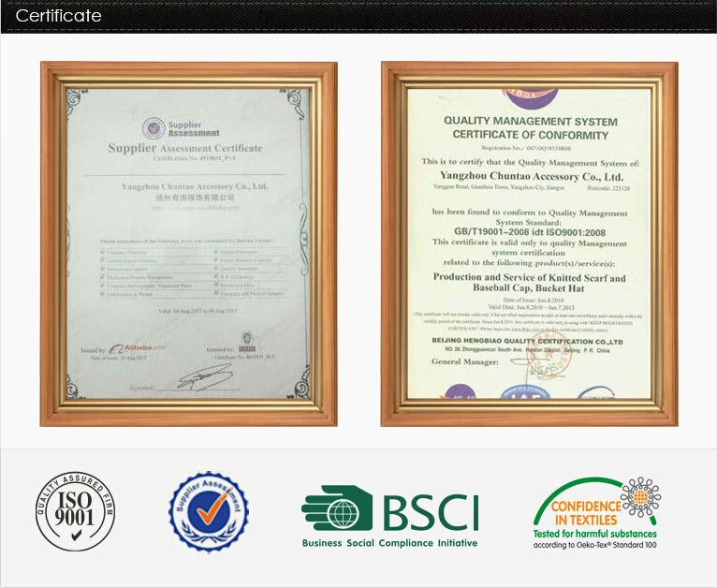Image resolution: width=717 pixels, height=588 pixels.
Task: Click 'General Manager:' label on certificate
Action: click(464, 362)
